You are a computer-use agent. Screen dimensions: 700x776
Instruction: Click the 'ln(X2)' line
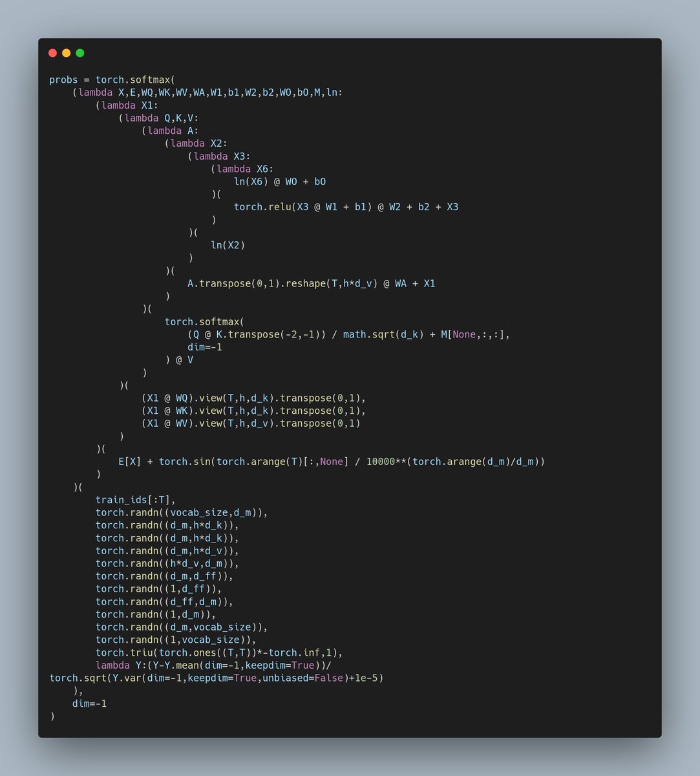tap(228, 245)
